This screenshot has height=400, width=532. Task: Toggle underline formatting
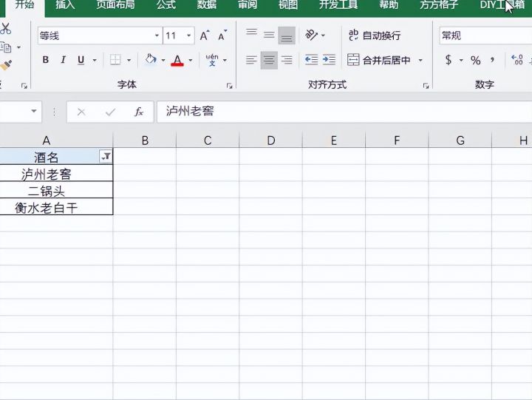pyautogui.click(x=81, y=60)
